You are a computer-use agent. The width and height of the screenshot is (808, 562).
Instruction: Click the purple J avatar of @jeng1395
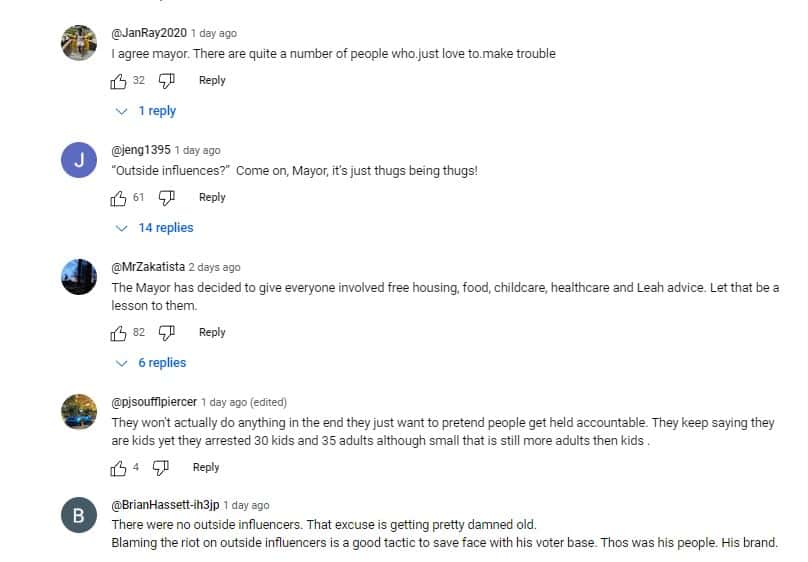[78, 160]
